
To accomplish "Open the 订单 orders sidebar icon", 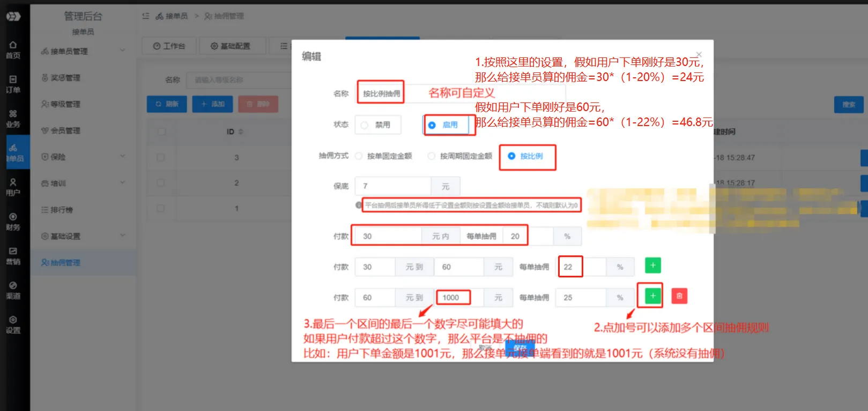I will click(13, 84).
